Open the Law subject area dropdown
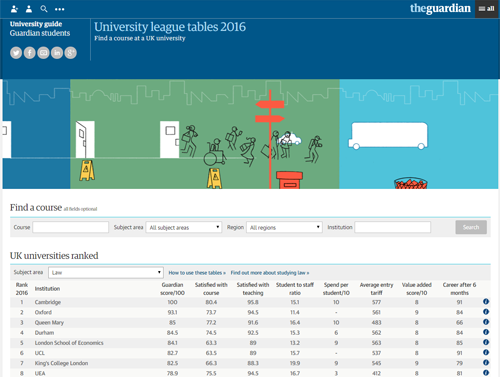Image resolution: width=500 pixels, height=377 pixels. [106, 273]
